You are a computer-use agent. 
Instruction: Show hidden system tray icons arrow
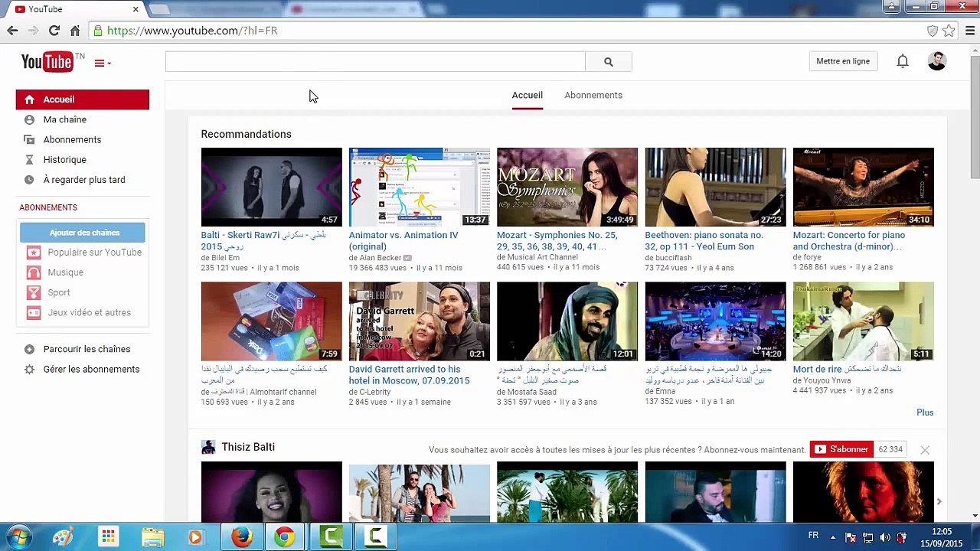833,537
